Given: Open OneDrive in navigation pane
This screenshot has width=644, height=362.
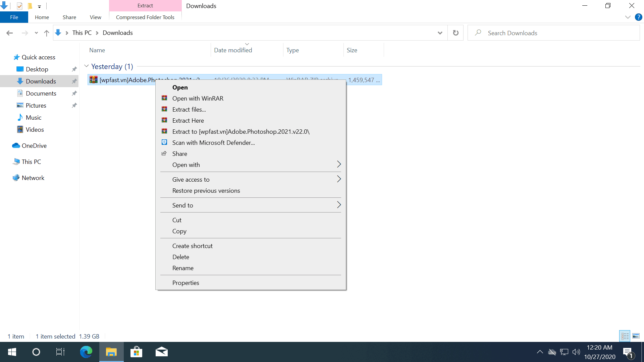Looking at the screenshot, I should [34, 146].
